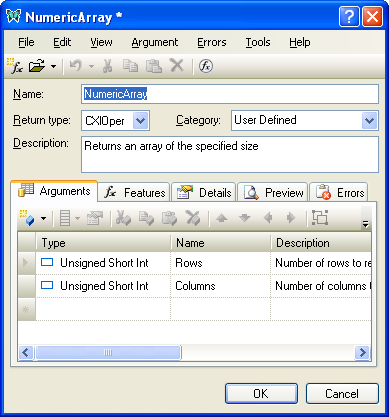Click Delete argument icon in arguments toolbar

coord(193,218)
